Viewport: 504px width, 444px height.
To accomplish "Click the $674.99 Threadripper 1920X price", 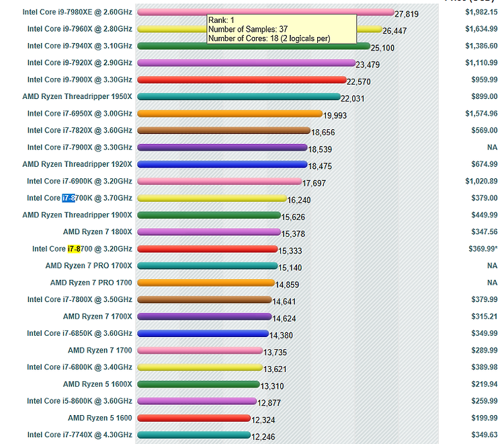I will click(x=485, y=164).
